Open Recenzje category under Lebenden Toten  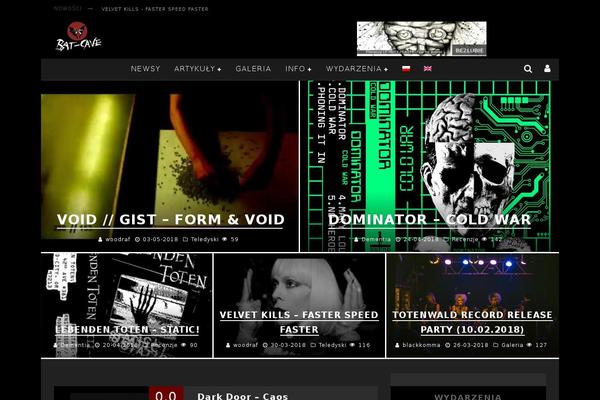164,345
